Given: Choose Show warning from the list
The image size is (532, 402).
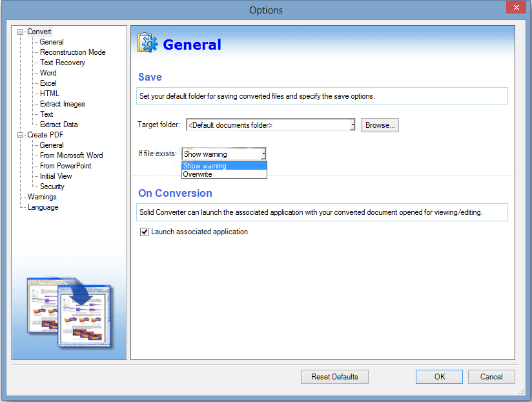Looking at the screenshot, I should 224,166.
